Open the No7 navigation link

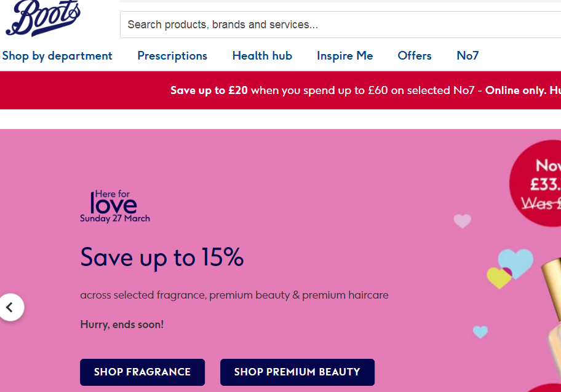coord(468,56)
